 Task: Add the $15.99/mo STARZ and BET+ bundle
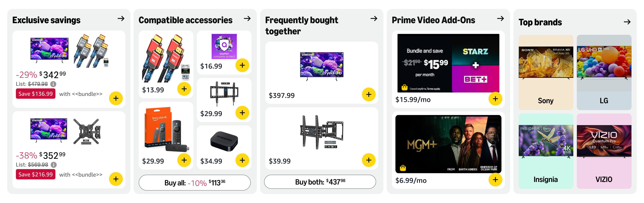pos(495,99)
